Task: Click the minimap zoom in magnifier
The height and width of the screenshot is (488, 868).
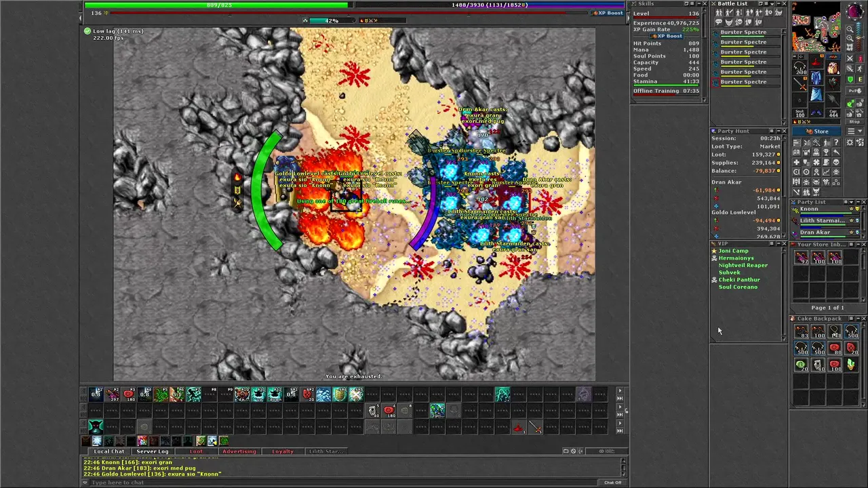Action: [850, 39]
